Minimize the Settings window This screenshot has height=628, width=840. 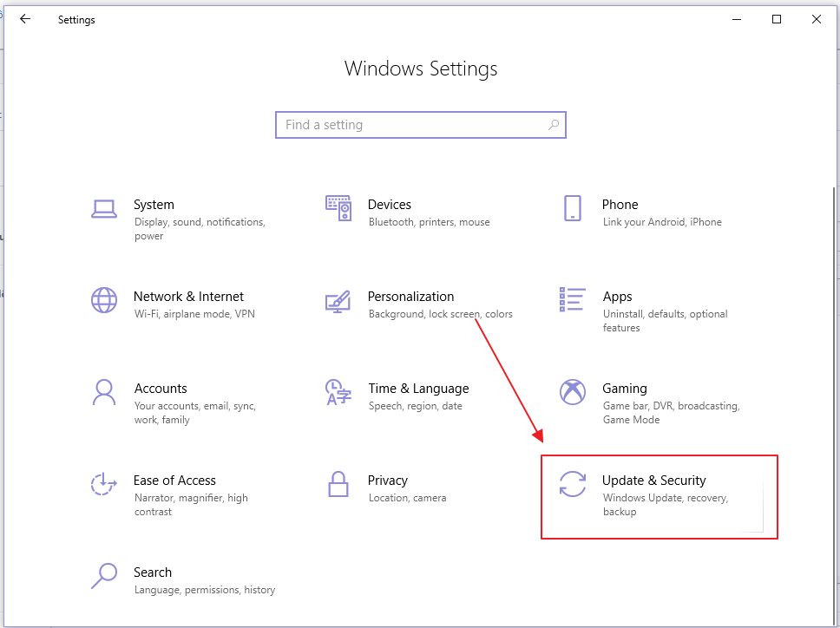pos(736,19)
